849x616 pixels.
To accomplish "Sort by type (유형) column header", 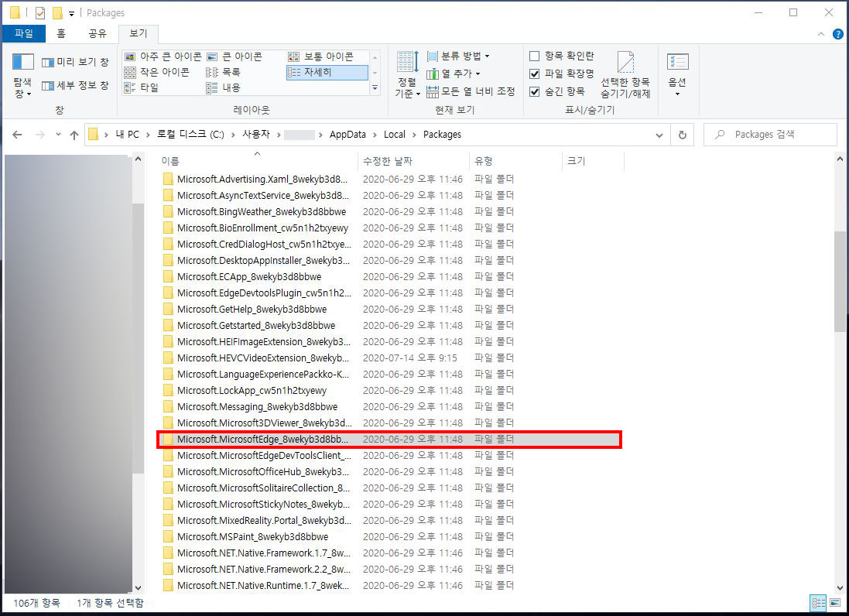I will [x=516, y=161].
